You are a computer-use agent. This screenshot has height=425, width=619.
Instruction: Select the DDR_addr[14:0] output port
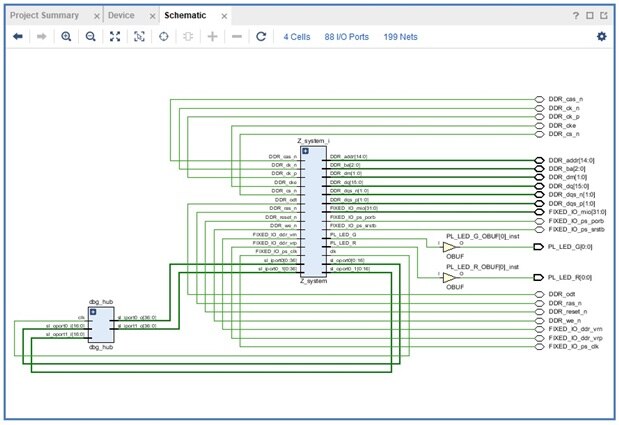(x=541, y=159)
